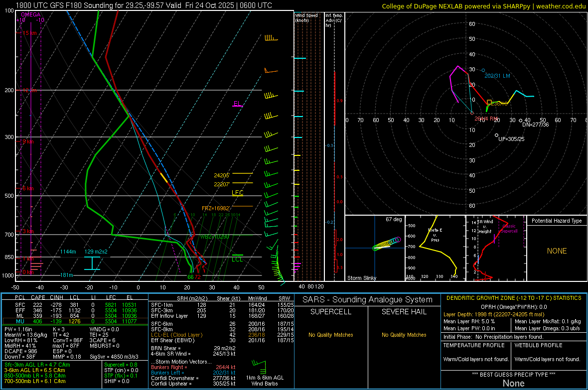Click the 202/31 LM hodograph label

coord(497,76)
